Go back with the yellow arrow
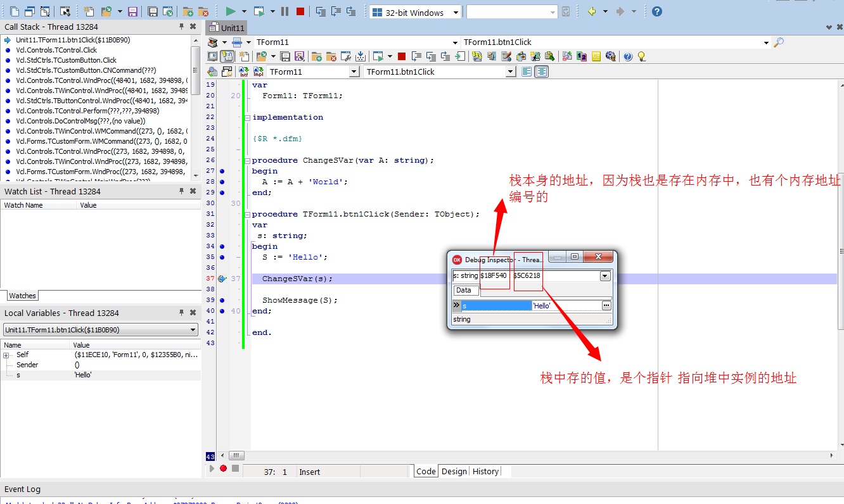844x504 pixels. (x=592, y=11)
